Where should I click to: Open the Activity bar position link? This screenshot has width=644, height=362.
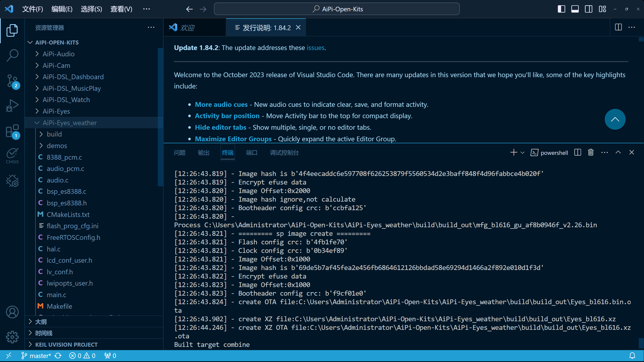(x=227, y=116)
